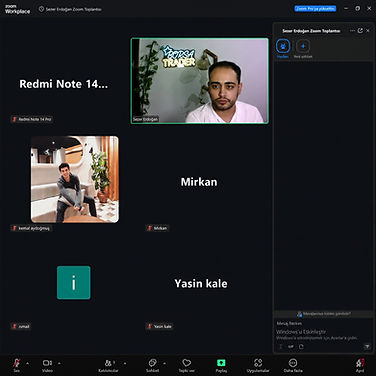Screen dimensions: 376x376
Task: Maximize the Zoom window
Action: pos(358,8)
